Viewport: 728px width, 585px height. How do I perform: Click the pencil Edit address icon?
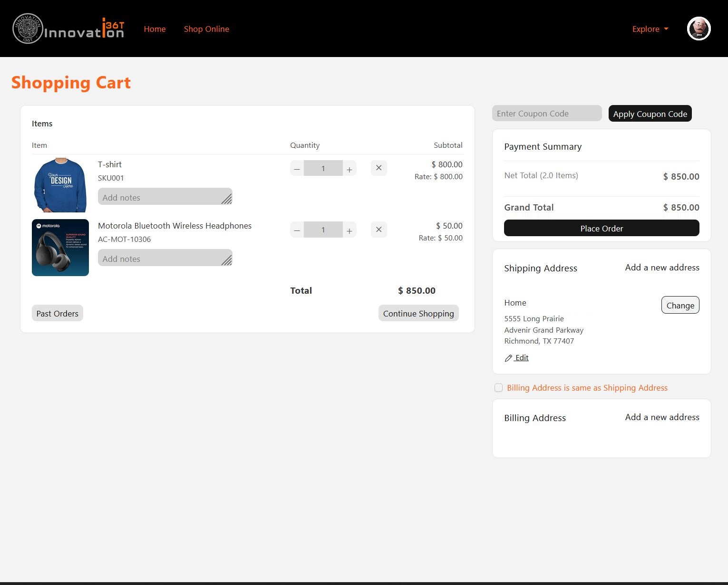[x=509, y=358]
